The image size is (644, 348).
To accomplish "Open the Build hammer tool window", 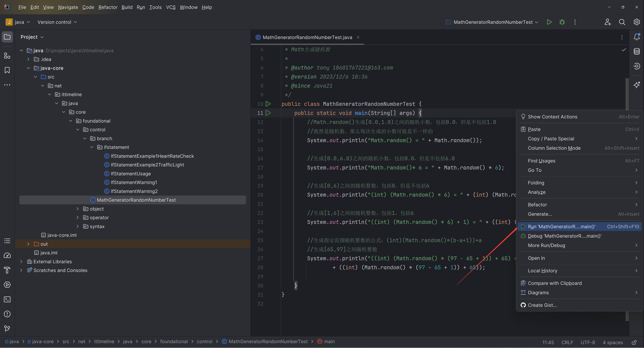I will click(7, 270).
